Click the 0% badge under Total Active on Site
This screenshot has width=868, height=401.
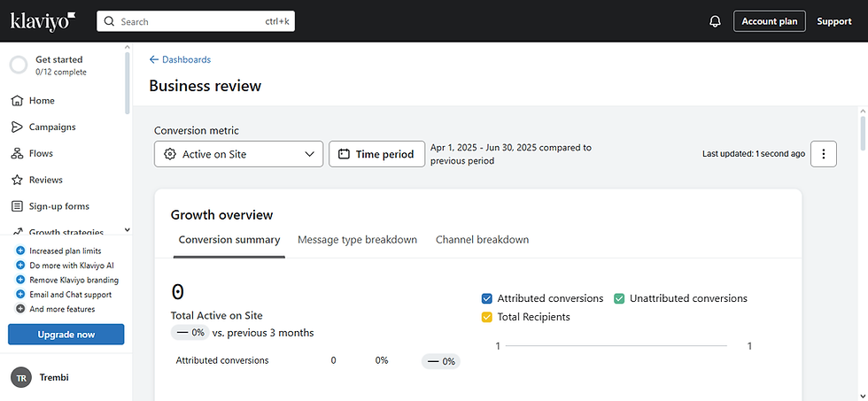pos(190,333)
